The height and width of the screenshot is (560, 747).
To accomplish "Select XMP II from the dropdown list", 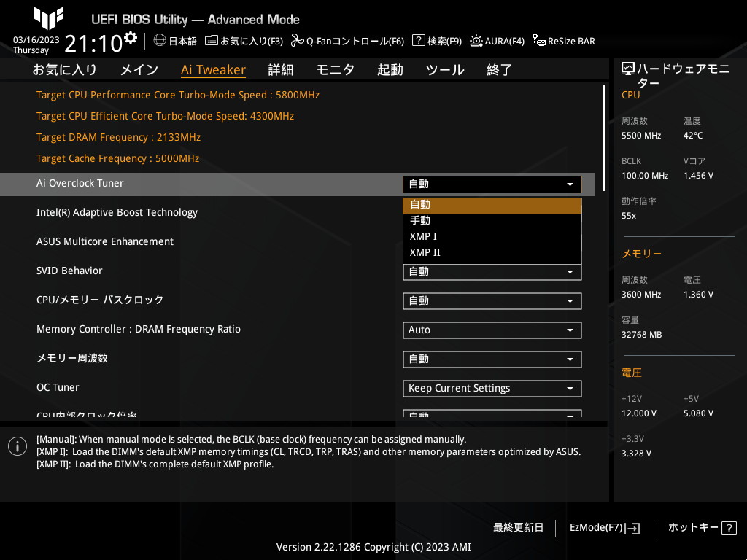I will [x=492, y=253].
